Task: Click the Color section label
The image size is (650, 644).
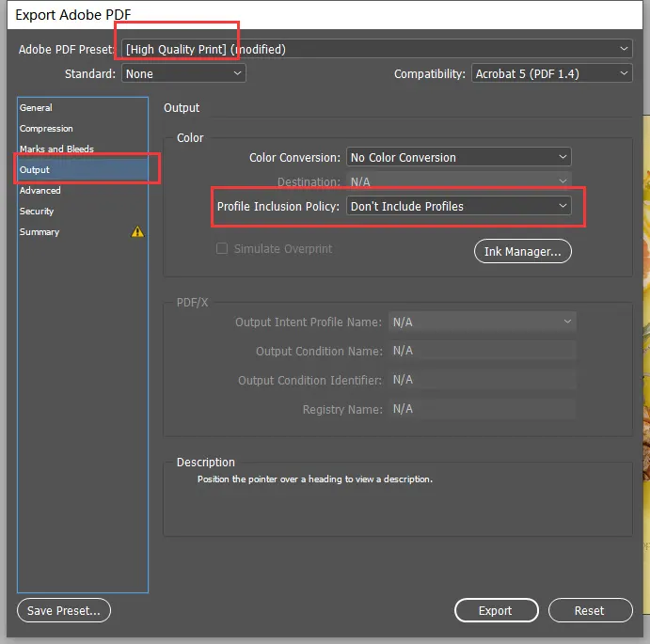Action: click(190, 137)
